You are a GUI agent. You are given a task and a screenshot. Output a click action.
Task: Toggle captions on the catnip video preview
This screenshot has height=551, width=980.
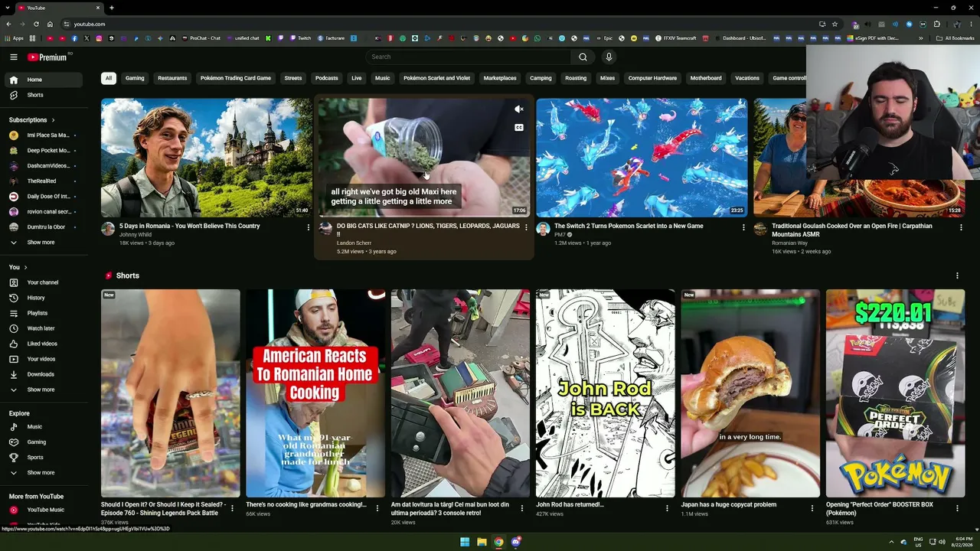(x=519, y=128)
